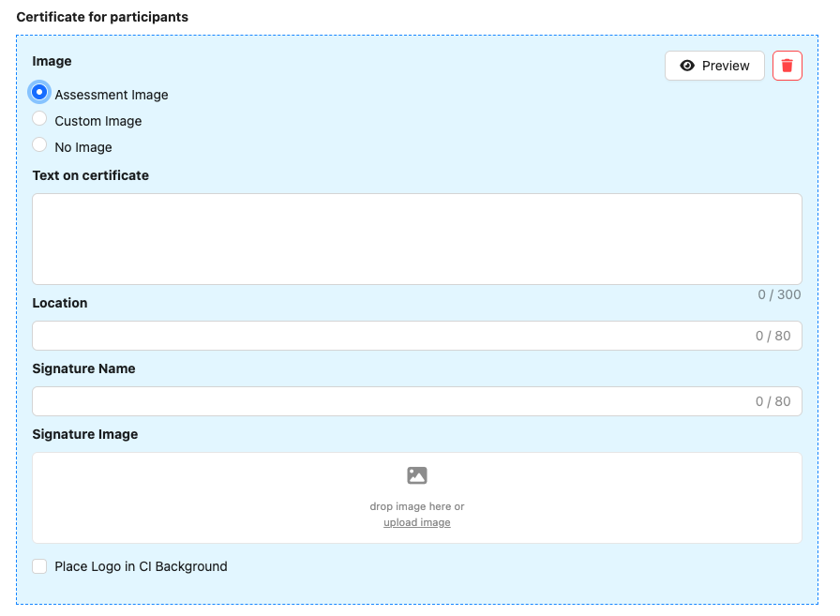Viewport: 840px width, 616px height.
Task: Open the certificate Preview button
Action: (714, 66)
